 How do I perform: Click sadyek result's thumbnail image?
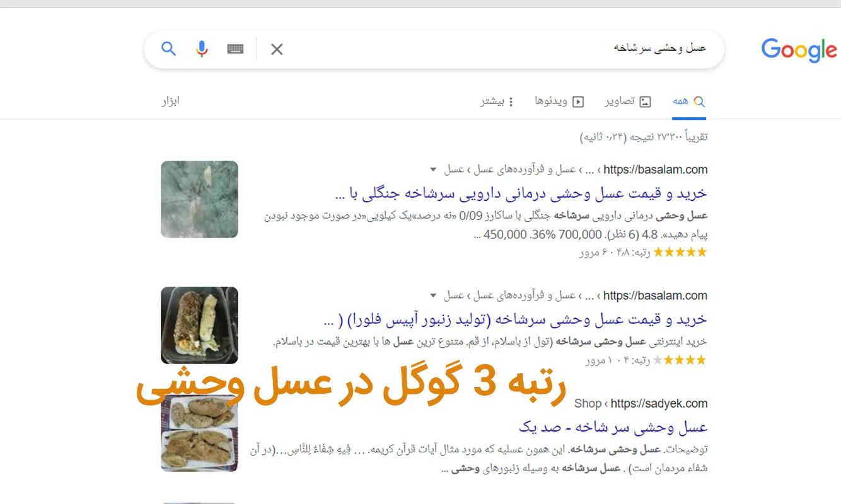199,433
